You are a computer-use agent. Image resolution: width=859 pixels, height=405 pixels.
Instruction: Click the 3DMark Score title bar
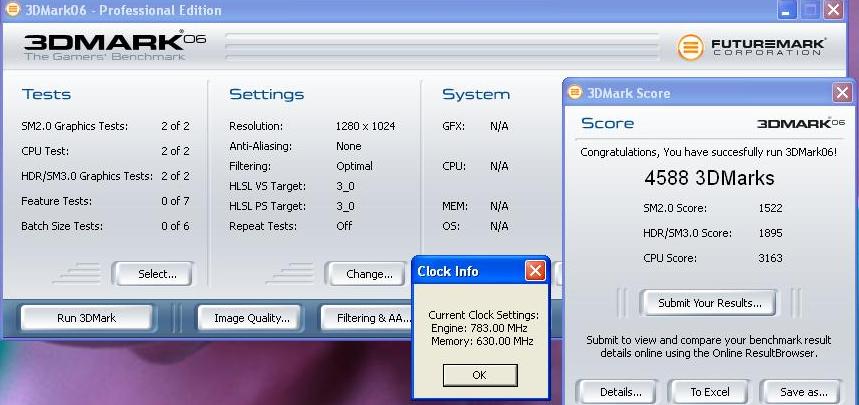(700, 93)
